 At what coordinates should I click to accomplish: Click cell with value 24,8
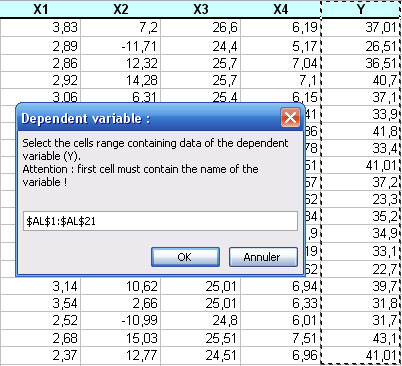(201, 320)
